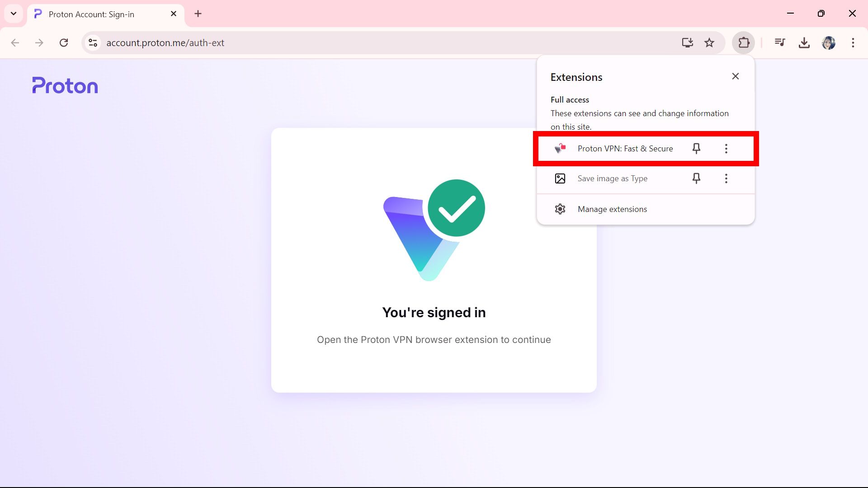
Task: Open the three-dot menu for Save image as Type
Action: [x=726, y=178]
